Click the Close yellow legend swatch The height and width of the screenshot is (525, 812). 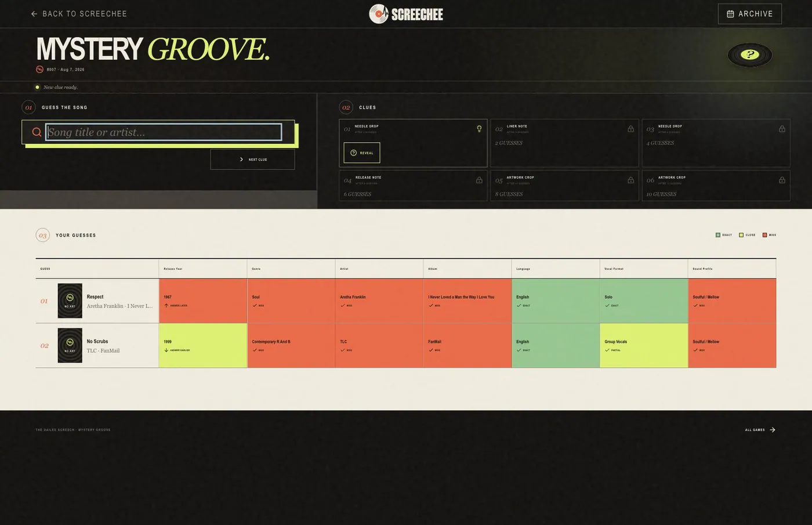[741, 235]
